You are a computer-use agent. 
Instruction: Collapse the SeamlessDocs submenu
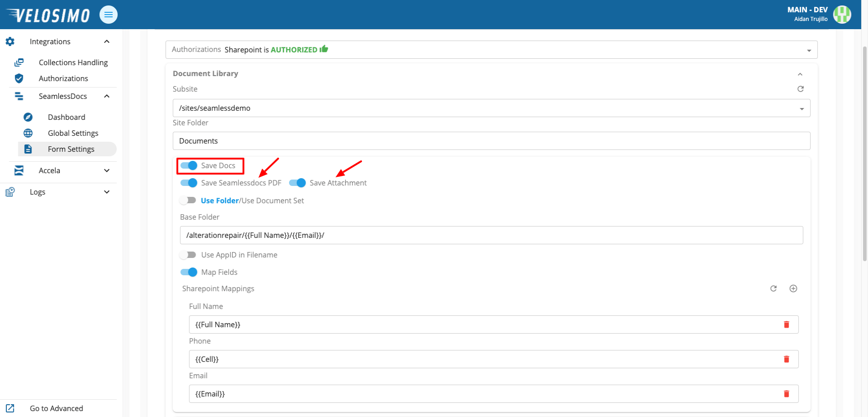[x=107, y=96]
